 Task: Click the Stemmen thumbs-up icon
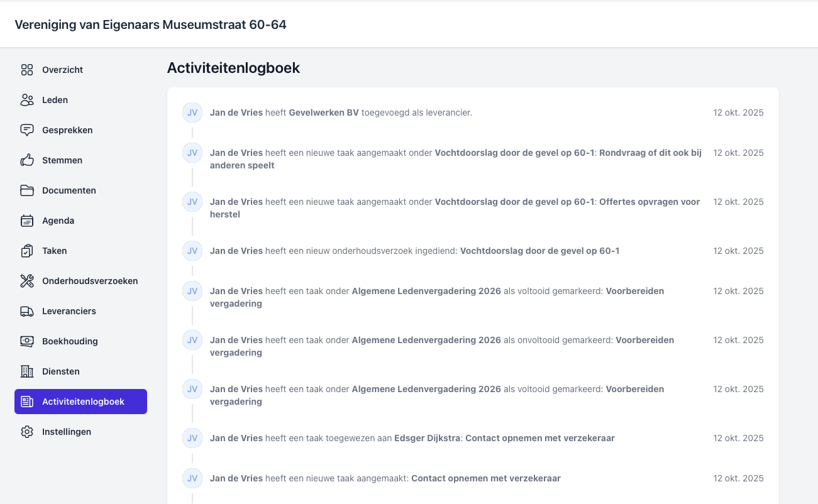click(27, 160)
